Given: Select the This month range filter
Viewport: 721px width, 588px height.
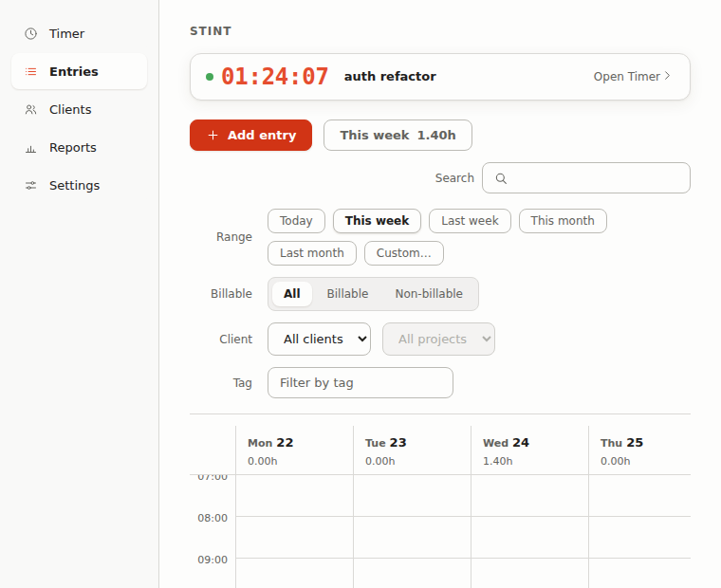Looking at the screenshot, I should pyautogui.click(x=563, y=221).
